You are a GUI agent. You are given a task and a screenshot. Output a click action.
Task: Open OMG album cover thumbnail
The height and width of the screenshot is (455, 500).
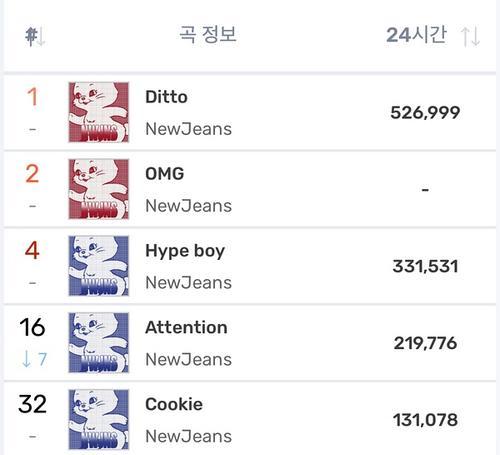99,189
